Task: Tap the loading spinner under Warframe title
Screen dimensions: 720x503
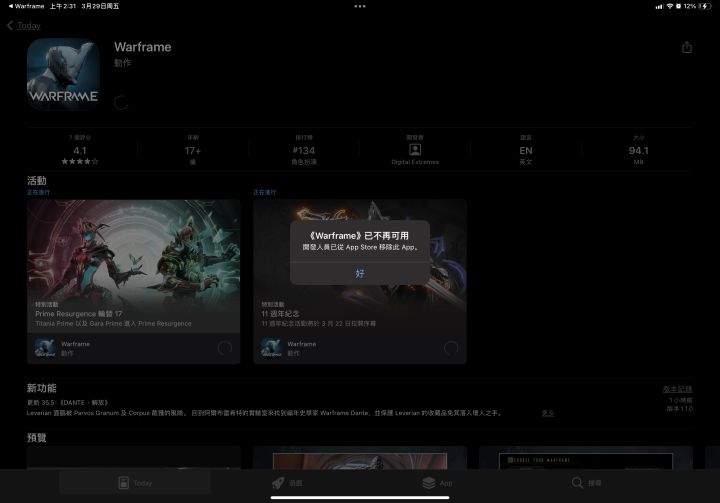Action: [x=121, y=103]
